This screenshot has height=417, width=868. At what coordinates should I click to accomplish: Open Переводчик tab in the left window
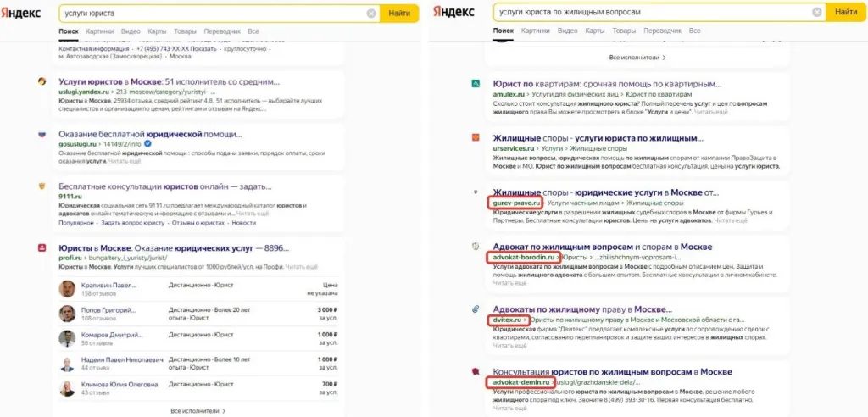[x=222, y=31]
